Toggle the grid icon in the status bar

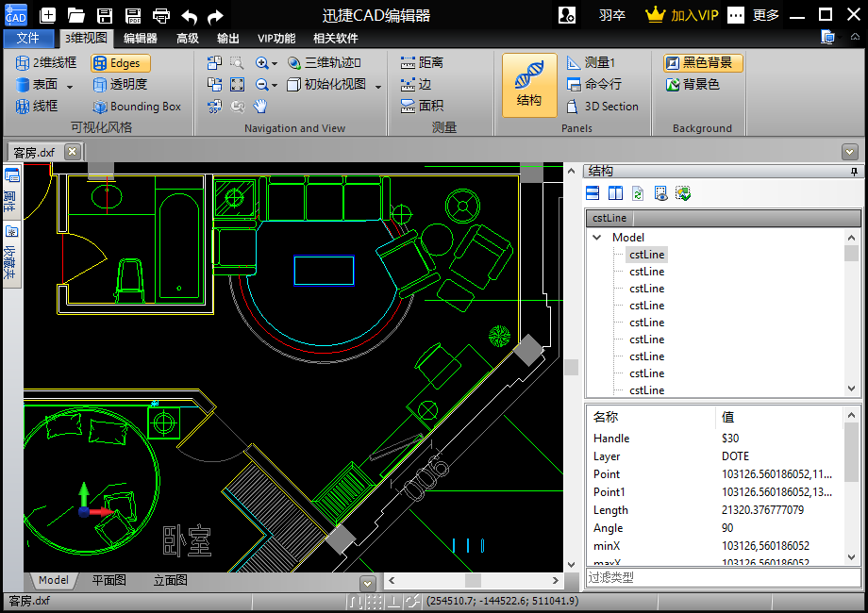pos(375,601)
